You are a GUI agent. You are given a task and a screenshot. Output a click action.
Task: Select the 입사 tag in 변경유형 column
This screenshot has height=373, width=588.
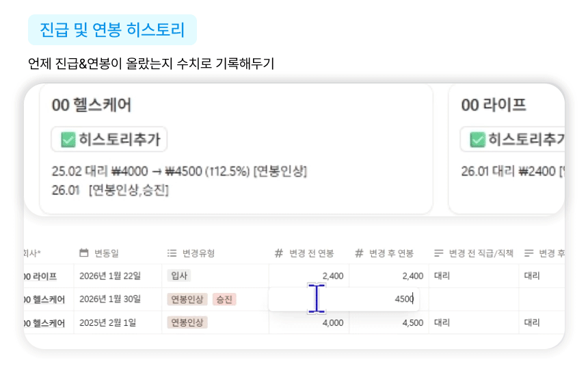click(x=179, y=276)
